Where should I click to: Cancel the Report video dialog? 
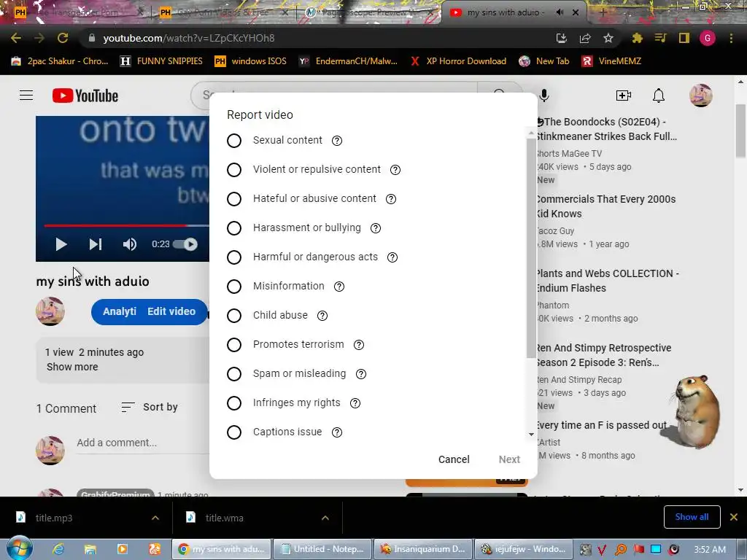pyautogui.click(x=454, y=459)
